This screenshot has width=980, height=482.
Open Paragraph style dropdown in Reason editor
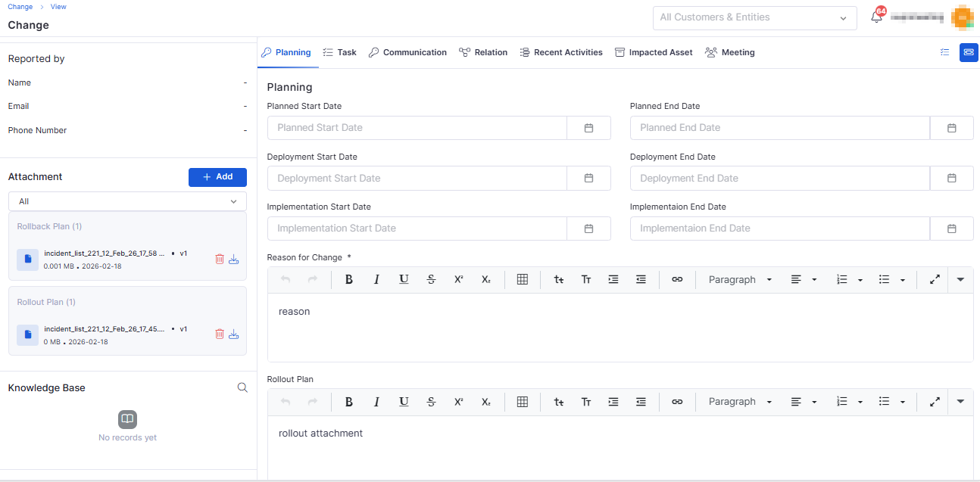(740, 279)
